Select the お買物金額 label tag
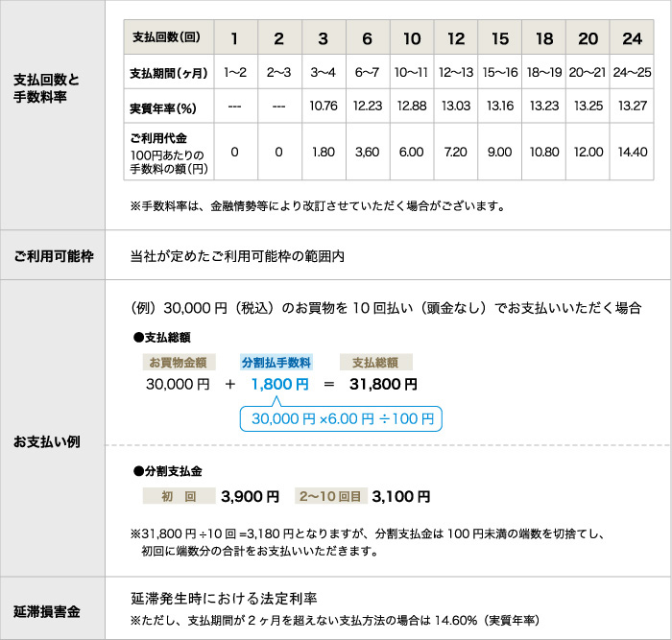 (x=180, y=363)
